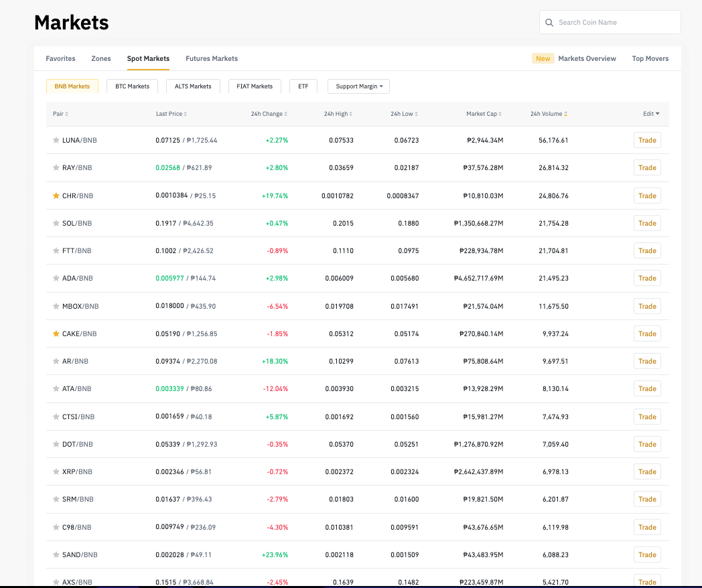Favorite the MBOX/BNB pair star
The width and height of the screenshot is (702, 588).
point(56,306)
